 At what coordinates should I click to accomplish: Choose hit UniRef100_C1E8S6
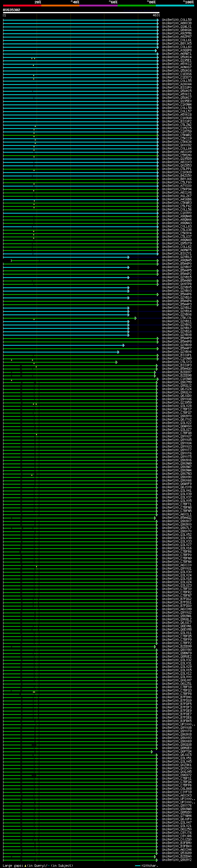pos(176,74)
